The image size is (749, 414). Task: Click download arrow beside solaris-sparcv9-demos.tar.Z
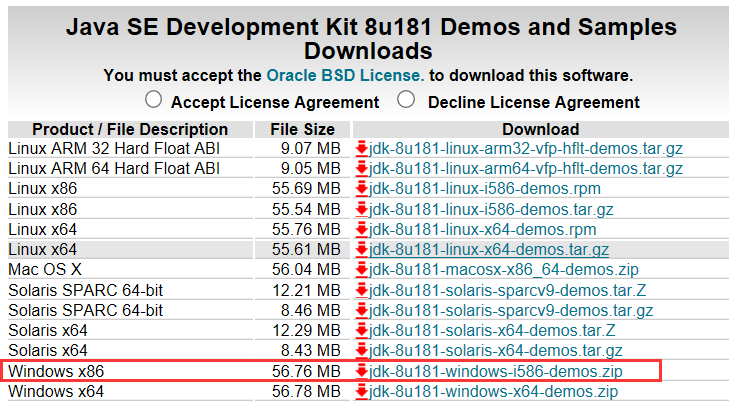(362, 290)
